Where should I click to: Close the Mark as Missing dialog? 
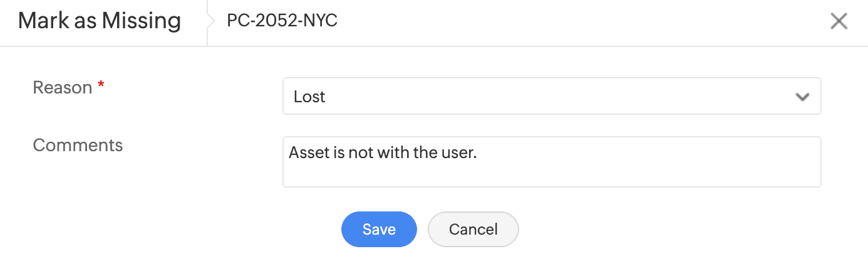click(x=839, y=21)
